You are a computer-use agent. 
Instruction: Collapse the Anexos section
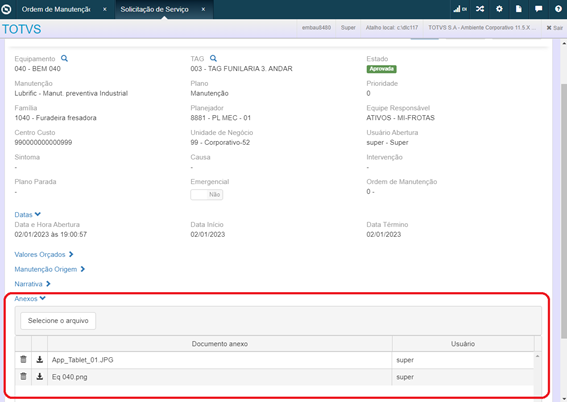tap(30, 299)
